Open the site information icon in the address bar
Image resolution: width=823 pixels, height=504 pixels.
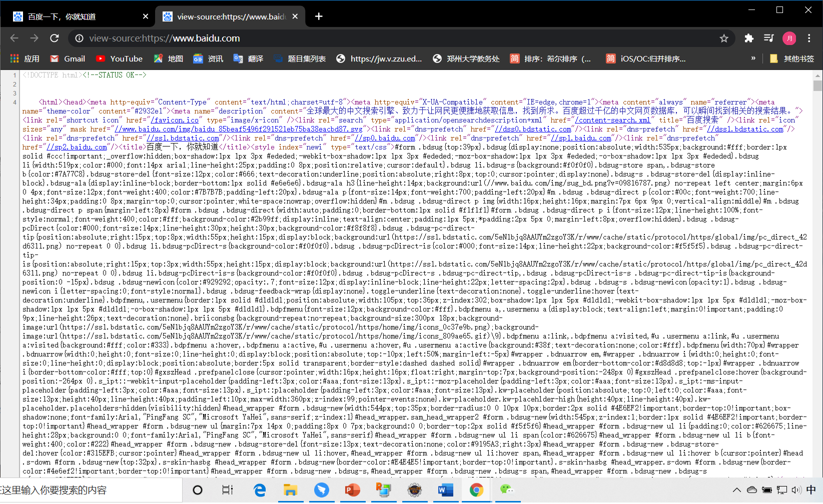click(x=79, y=38)
